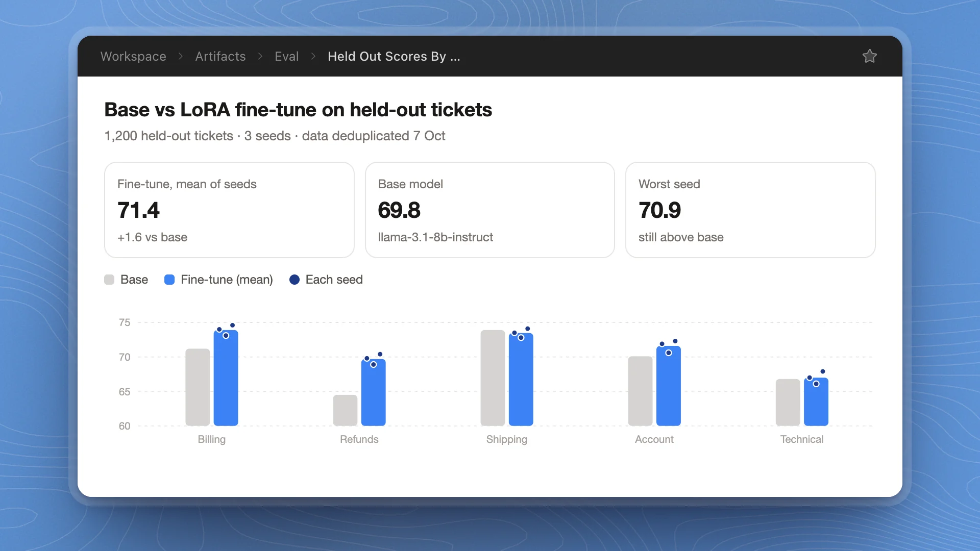The image size is (980, 551).
Task: Click the 65 y-axis tick label
Action: click(x=125, y=392)
